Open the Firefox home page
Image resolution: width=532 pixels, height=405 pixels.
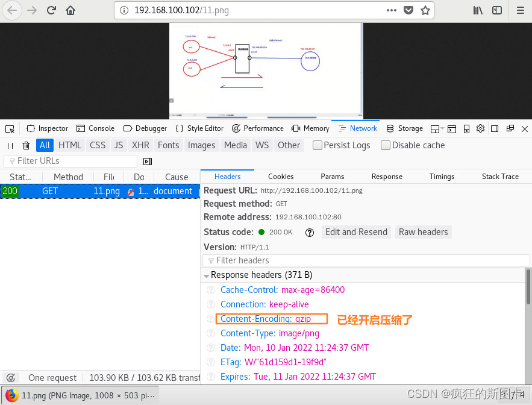click(x=70, y=10)
